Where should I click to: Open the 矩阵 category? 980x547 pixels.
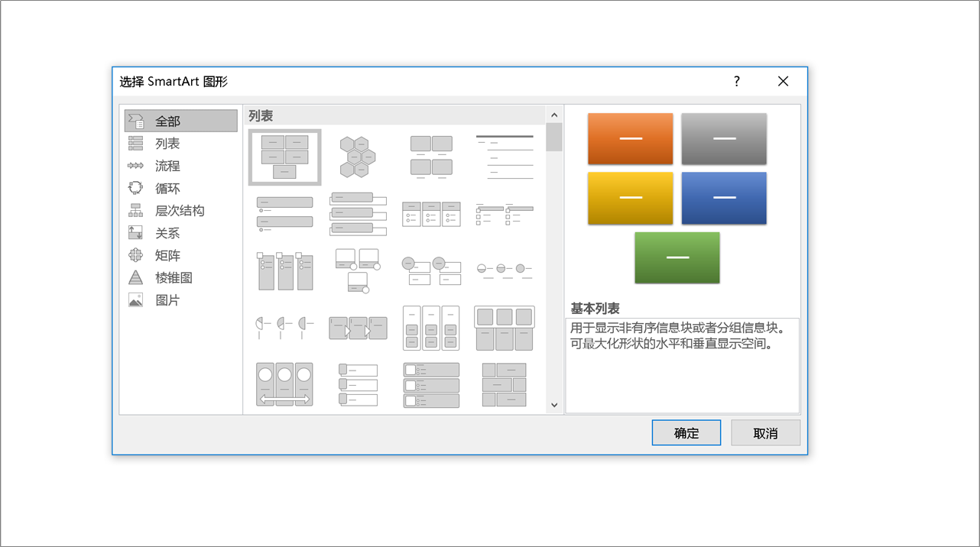click(x=180, y=255)
